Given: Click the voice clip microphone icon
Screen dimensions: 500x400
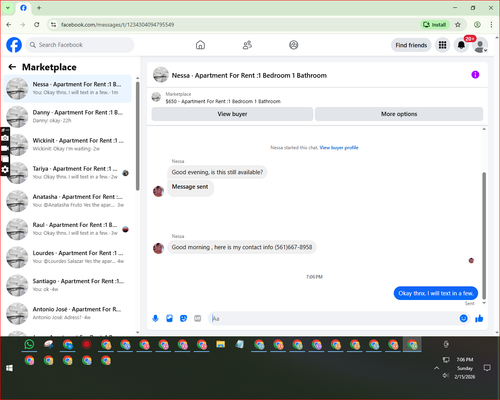Looking at the screenshot, I should pos(155,319).
